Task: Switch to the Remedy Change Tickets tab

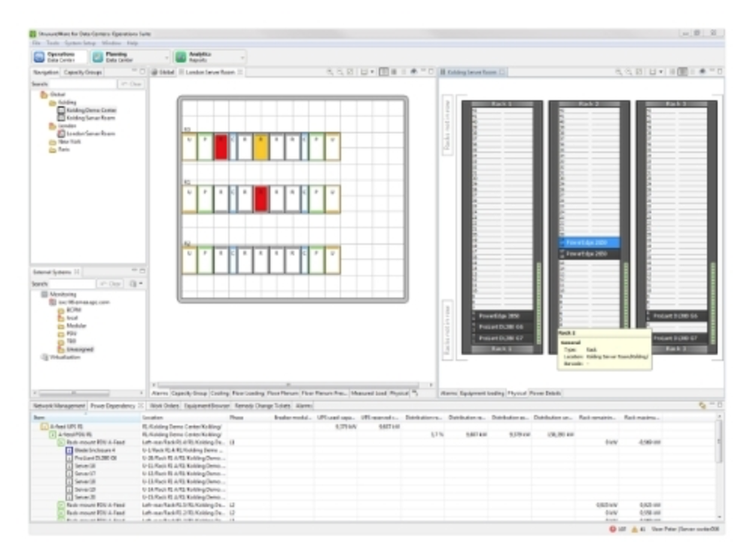Action: click(263, 406)
